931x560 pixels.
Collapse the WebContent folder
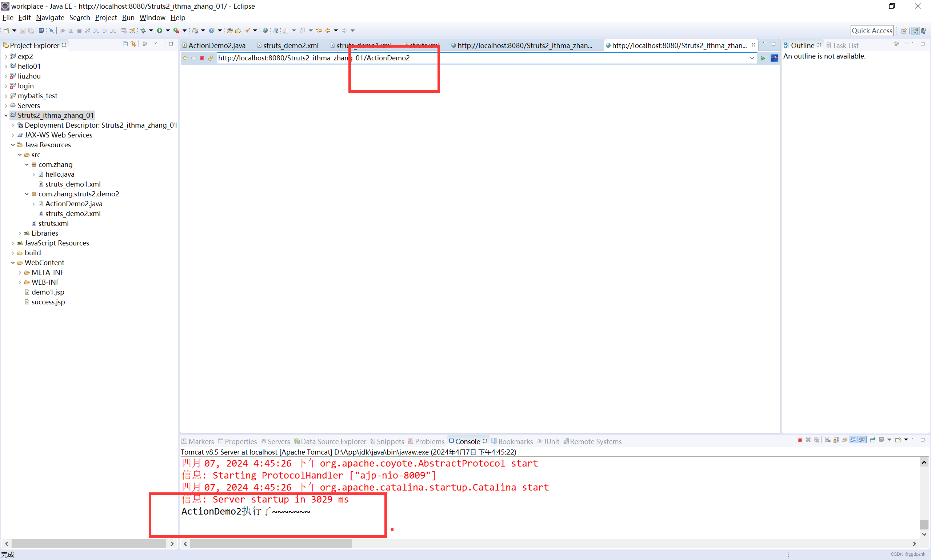click(13, 263)
